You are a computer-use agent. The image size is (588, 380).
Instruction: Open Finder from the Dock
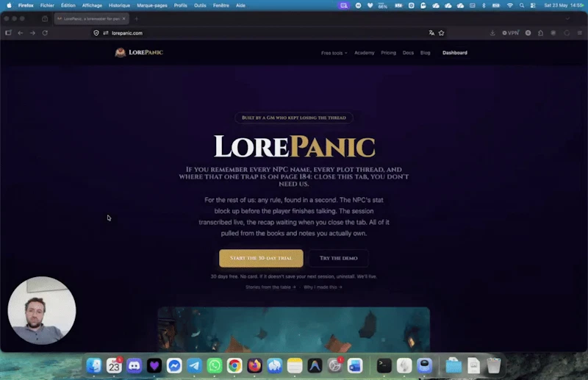(94, 365)
